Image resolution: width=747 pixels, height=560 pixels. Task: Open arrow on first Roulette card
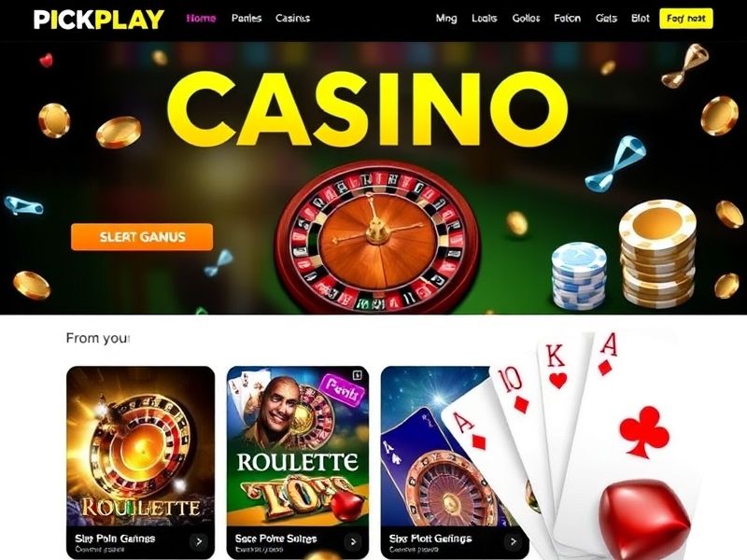pos(199,541)
